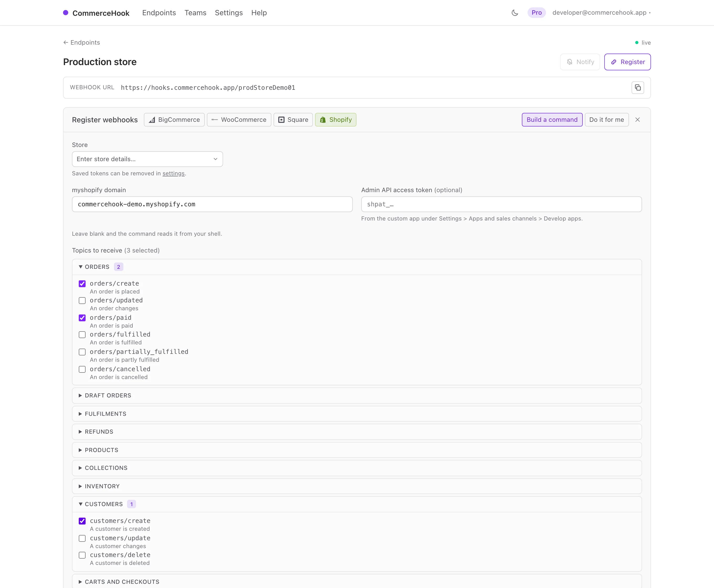Select the WooCommerce platform tab
The width and height of the screenshot is (714, 588).
click(239, 119)
